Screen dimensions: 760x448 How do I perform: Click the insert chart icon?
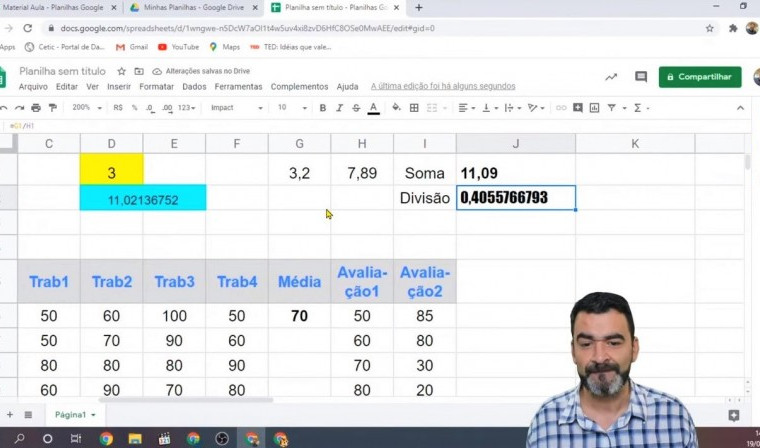click(x=593, y=108)
